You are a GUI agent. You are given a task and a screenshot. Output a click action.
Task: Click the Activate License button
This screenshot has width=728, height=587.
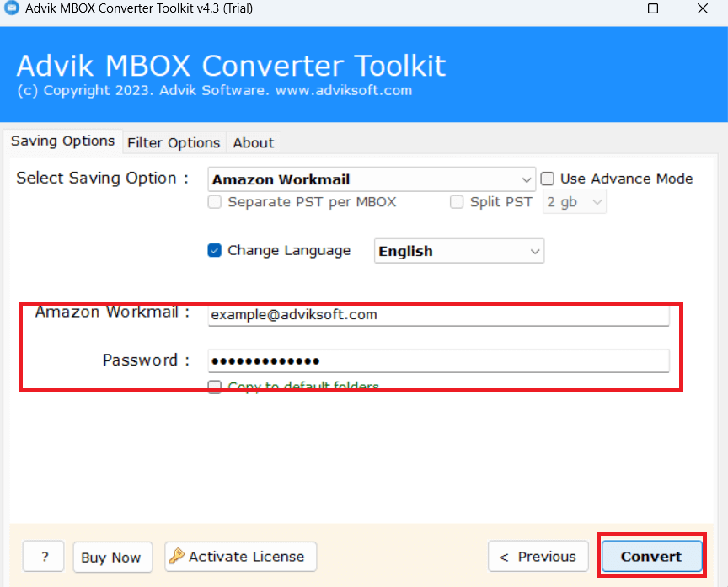click(x=240, y=556)
